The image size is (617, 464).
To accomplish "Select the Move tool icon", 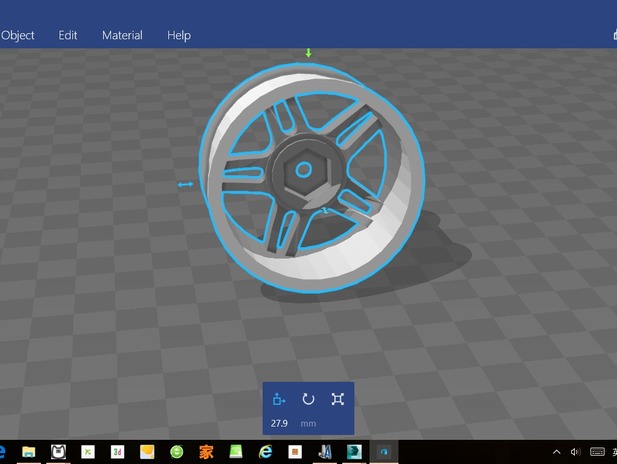I will coord(279,399).
